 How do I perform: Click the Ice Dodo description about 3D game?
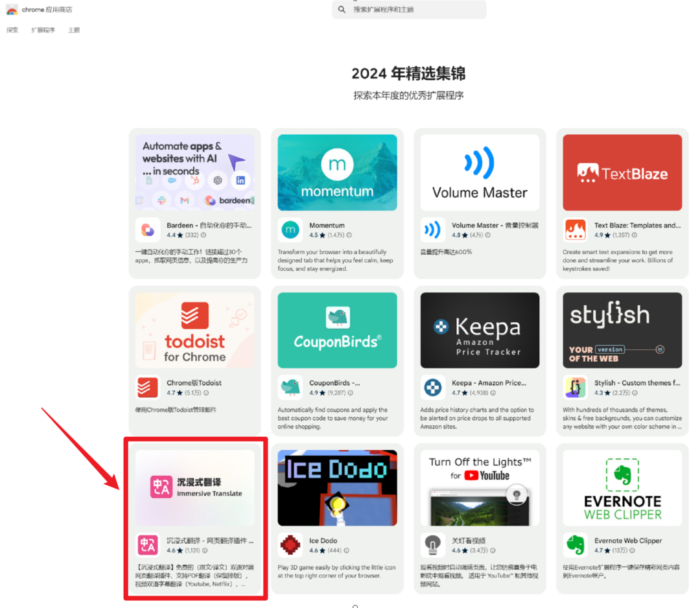336,572
